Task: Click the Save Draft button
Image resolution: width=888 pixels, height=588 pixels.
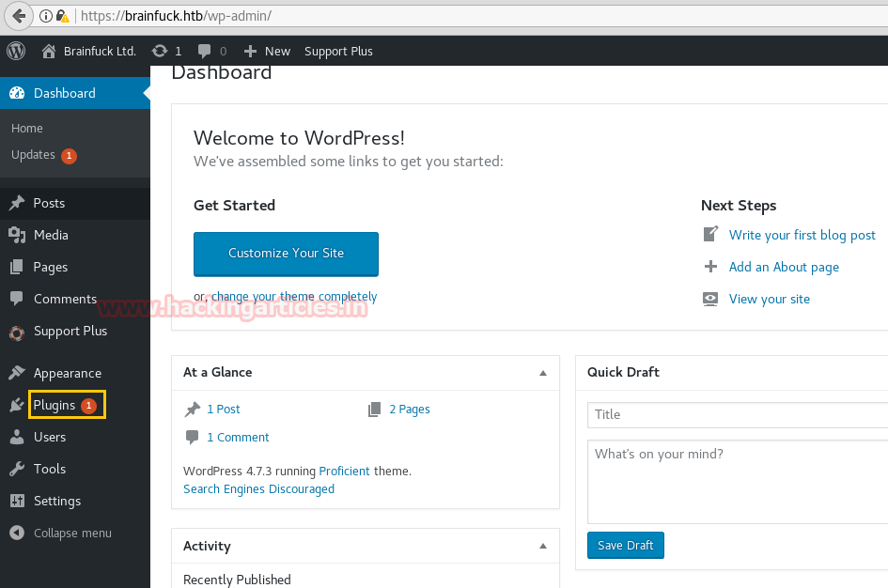Action: (625, 545)
